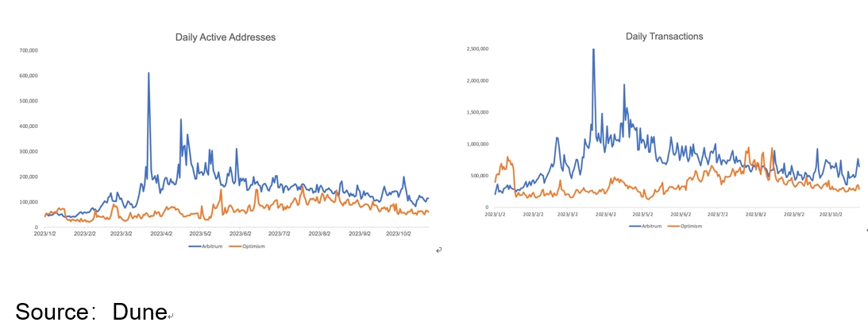This screenshot has height=330, width=868.
Task: Click the 'Source: Dune' caption text
Action: (91, 311)
